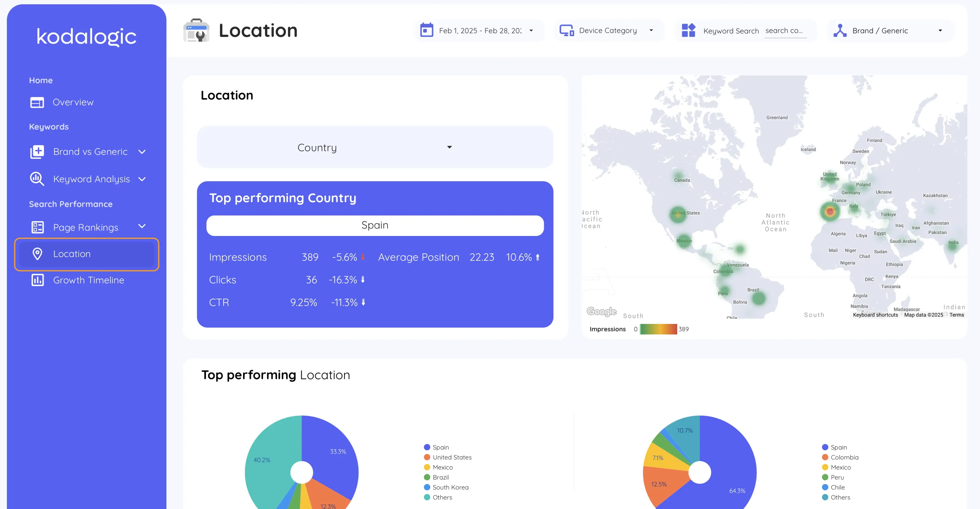
Task: Click the Peru legend entry
Action: pos(833,478)
